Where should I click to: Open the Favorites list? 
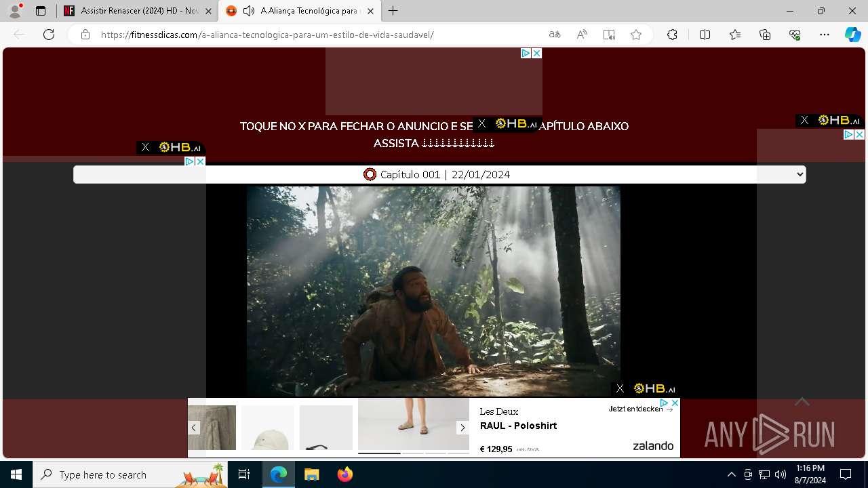(x=735, y=35)
